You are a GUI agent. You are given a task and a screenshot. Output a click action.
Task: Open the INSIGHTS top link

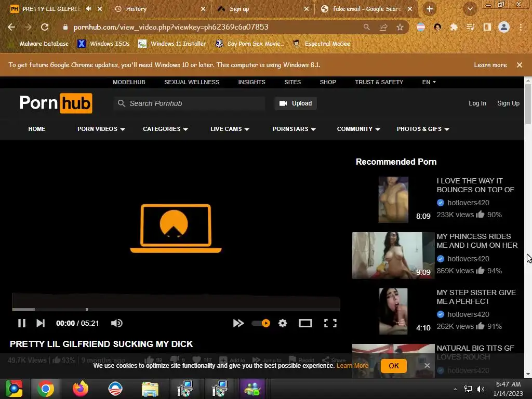pyautogui.click(x=252, y=82)
